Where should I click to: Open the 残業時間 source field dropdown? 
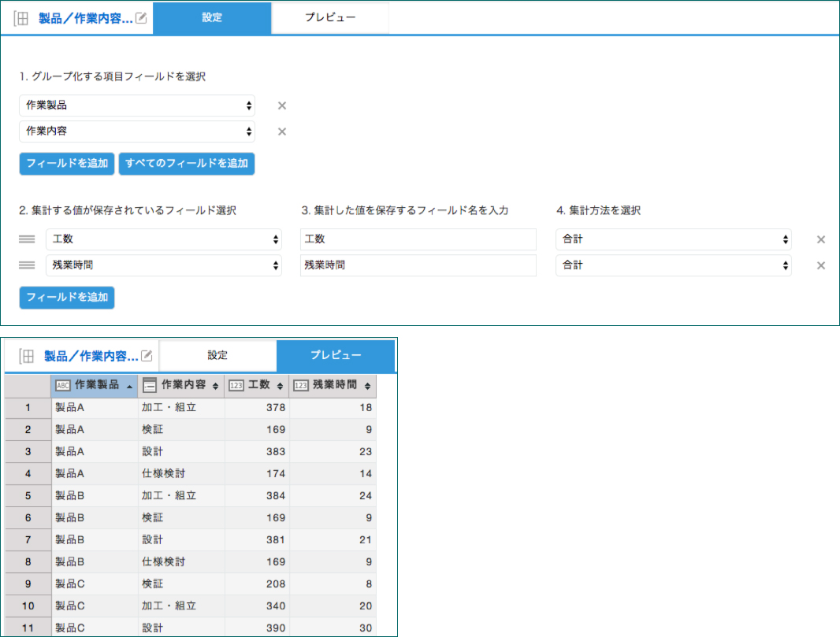[164, 265]
